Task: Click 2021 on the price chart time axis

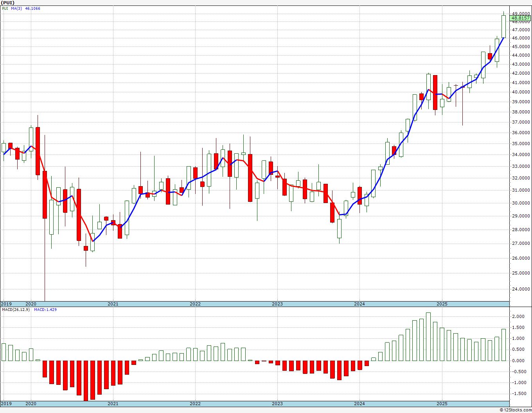Action: click(113, 304)
